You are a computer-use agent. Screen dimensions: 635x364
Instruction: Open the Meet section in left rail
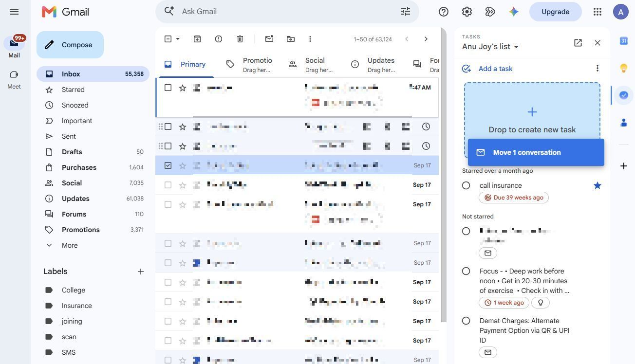tap(14, 80)
